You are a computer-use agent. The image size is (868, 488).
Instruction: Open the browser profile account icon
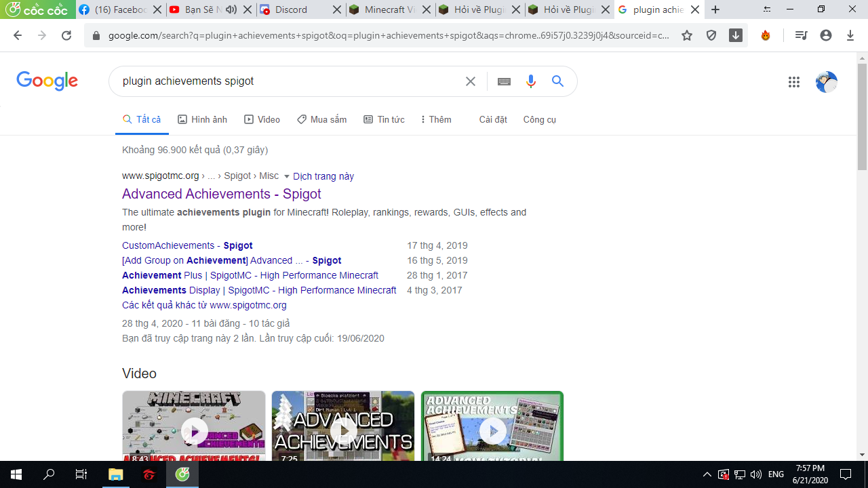point(826,36)
